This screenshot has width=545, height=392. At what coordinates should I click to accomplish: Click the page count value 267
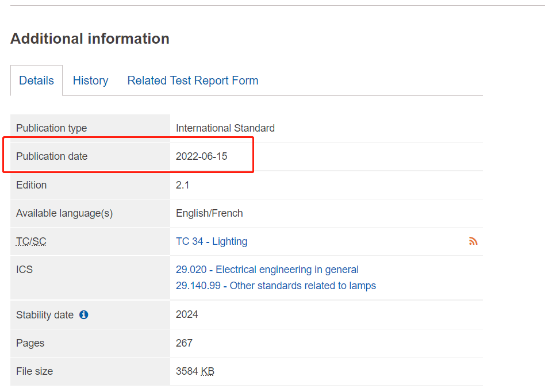click(x=184, y=343)
